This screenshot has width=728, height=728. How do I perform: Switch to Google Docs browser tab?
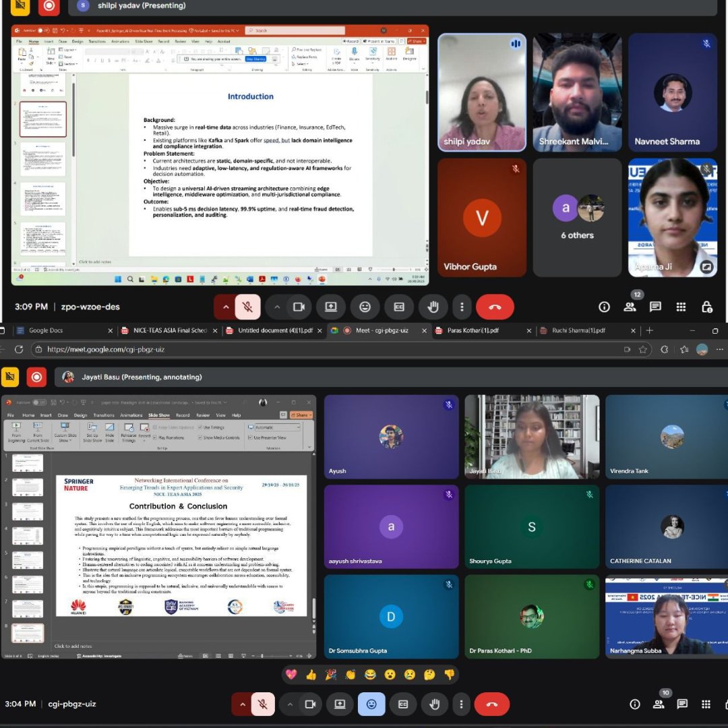pyautogui.click(x=64, y=330)
